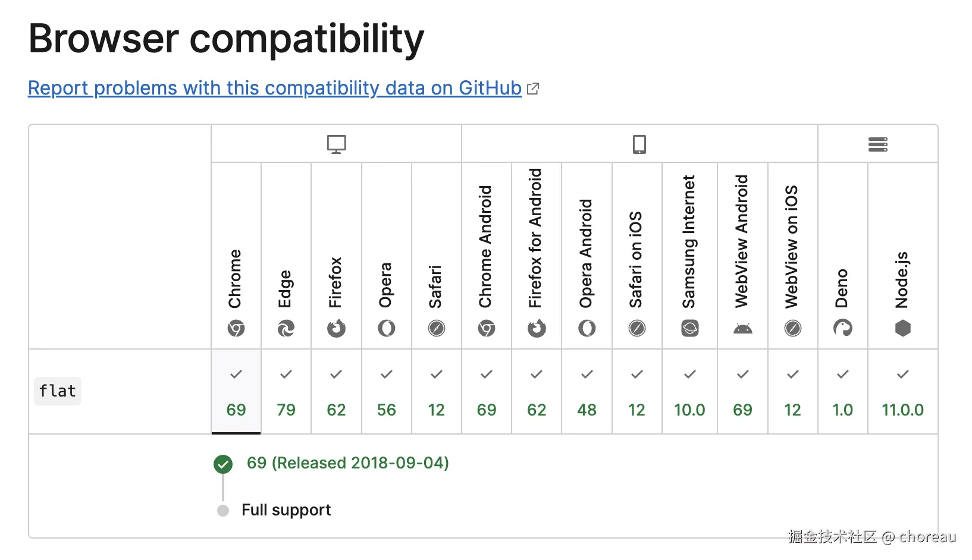Click the WebView Android robot icon
Screen dimensions: 972x560
click(742, 328)
